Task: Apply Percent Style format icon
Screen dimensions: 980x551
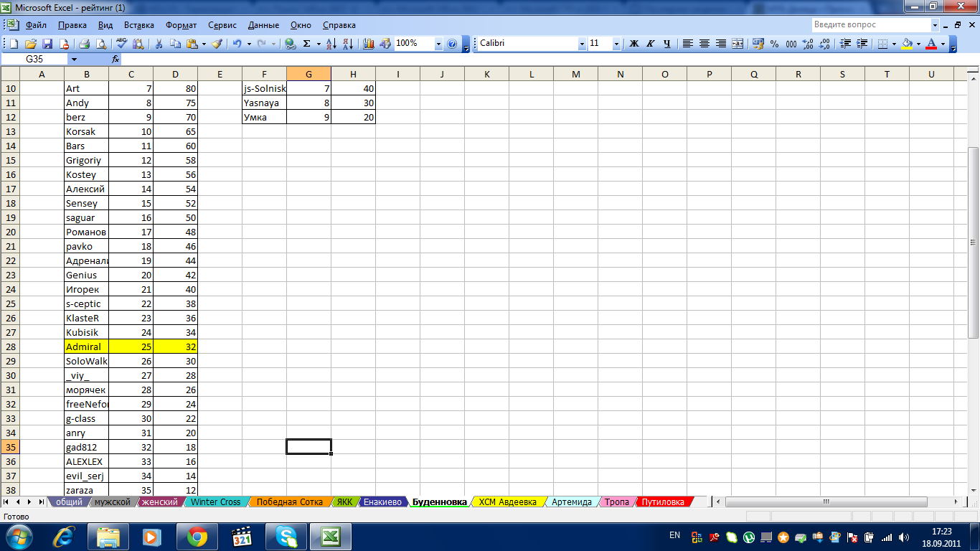Action: point(774,44)
